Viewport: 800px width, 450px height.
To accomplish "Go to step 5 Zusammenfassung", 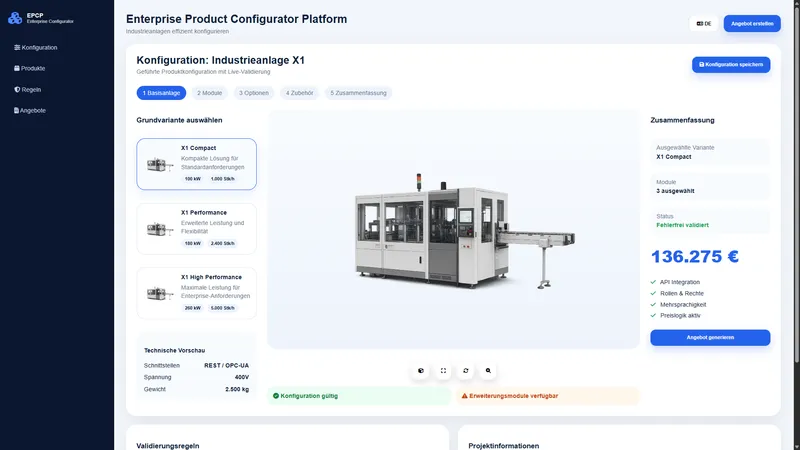I will click(x=358, y=93).
